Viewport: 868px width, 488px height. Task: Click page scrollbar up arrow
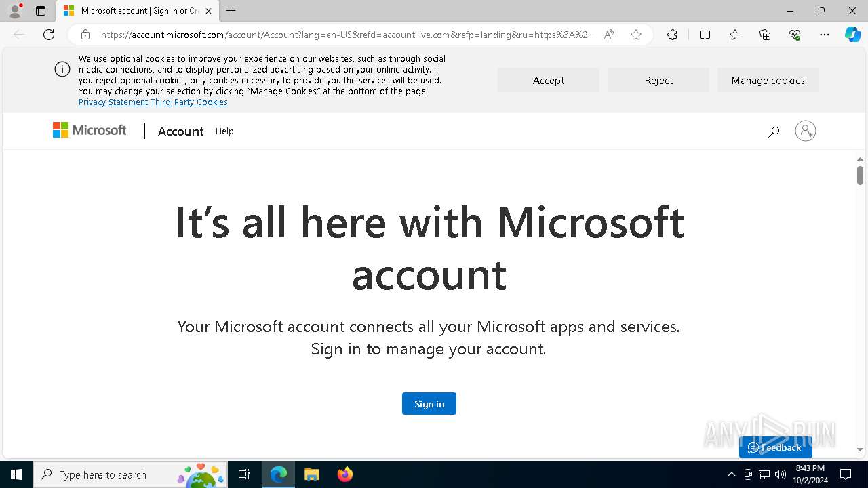pos(860,159)
